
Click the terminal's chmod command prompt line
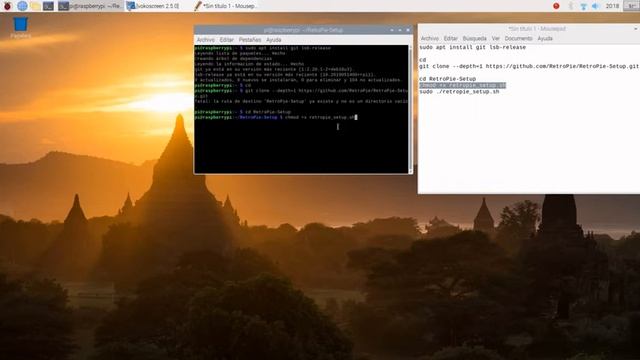point(276,117)
